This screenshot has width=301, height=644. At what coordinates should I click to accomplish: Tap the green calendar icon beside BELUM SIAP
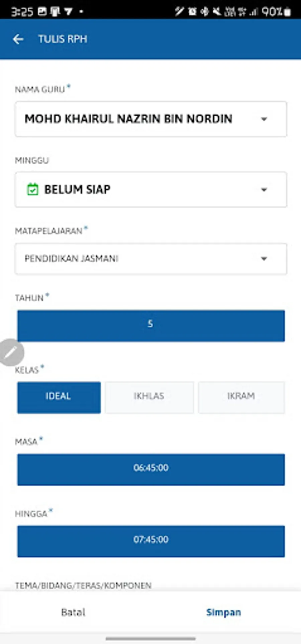32,189
